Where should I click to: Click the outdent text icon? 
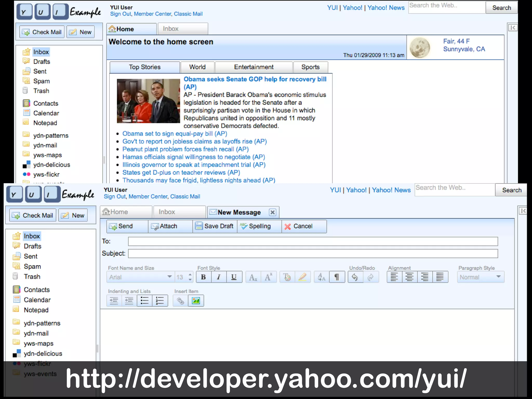(129, 301)
